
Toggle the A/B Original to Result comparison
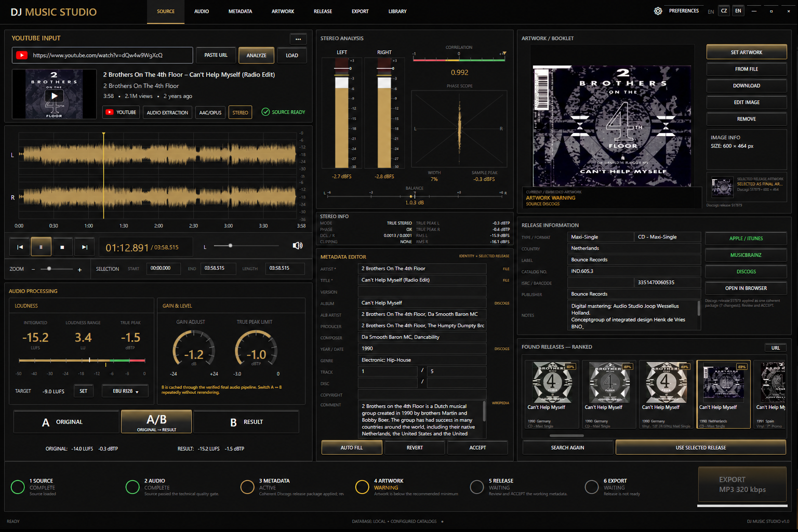(156, 422)
